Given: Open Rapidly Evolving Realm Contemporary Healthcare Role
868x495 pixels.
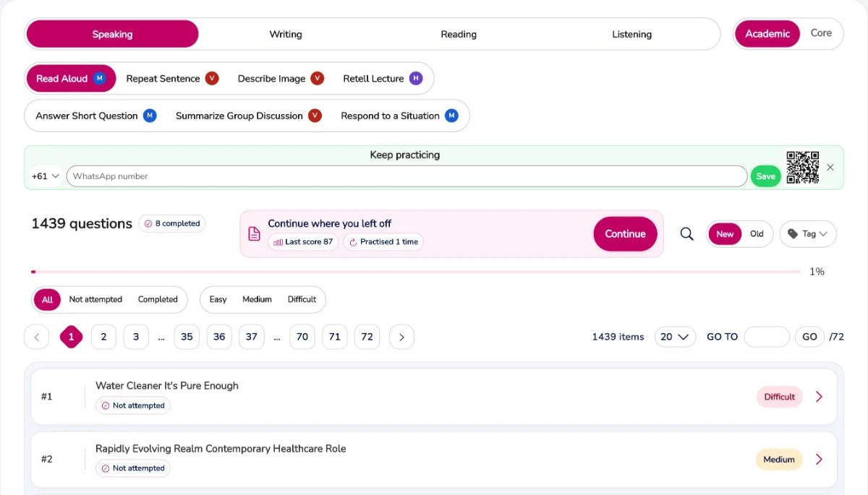Looking at the screenshot, I should coord(434,460).
